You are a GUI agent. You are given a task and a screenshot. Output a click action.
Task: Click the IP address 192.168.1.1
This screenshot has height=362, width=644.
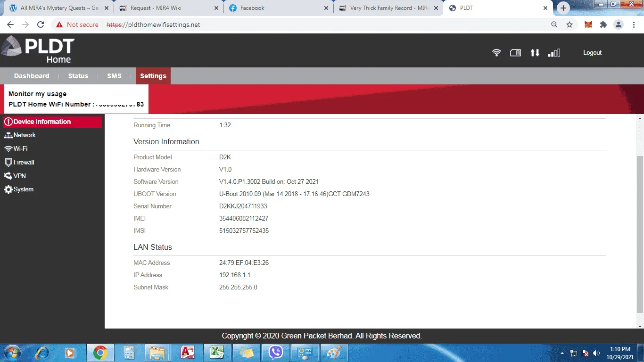[235, 275]
